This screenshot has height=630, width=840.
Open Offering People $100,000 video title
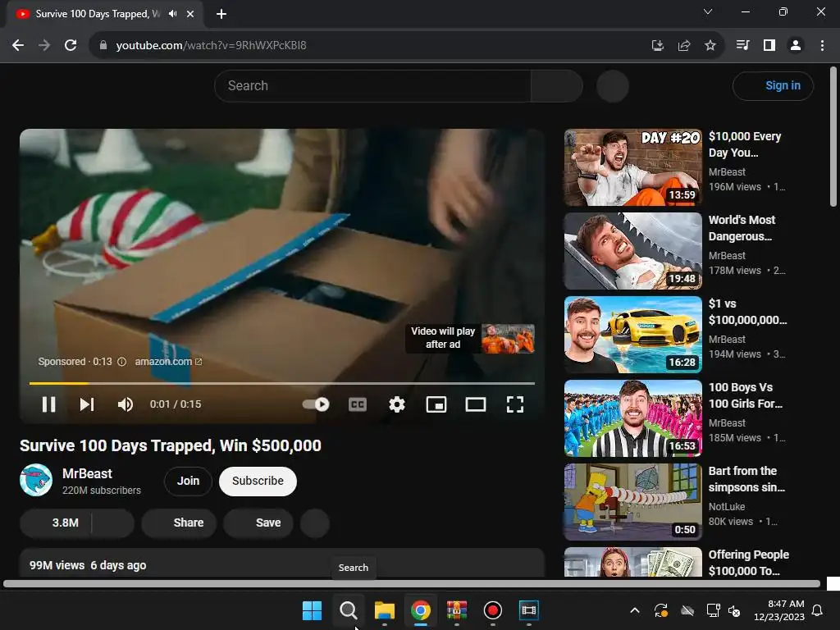click(x=748, y=563)
